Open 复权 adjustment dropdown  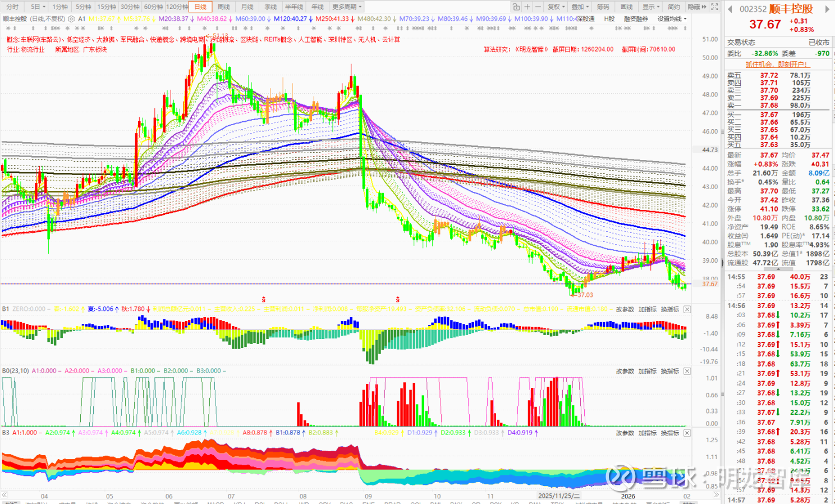[556, 7]
